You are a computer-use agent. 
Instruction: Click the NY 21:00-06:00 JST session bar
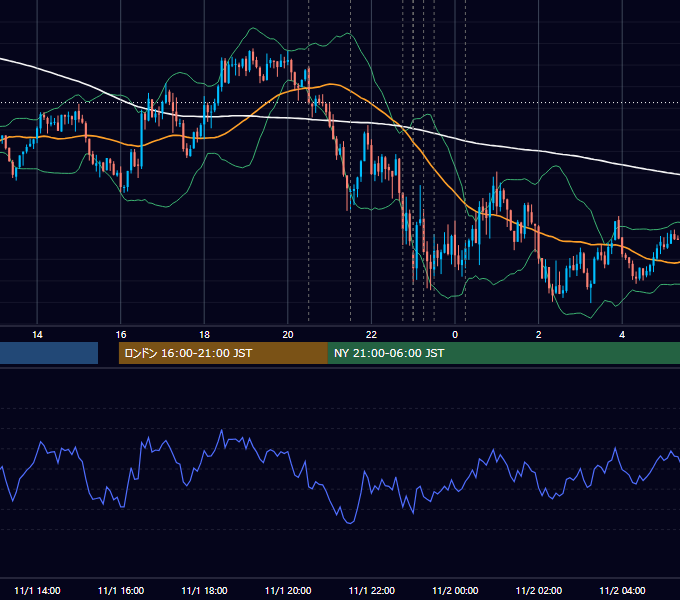[503, 353]
